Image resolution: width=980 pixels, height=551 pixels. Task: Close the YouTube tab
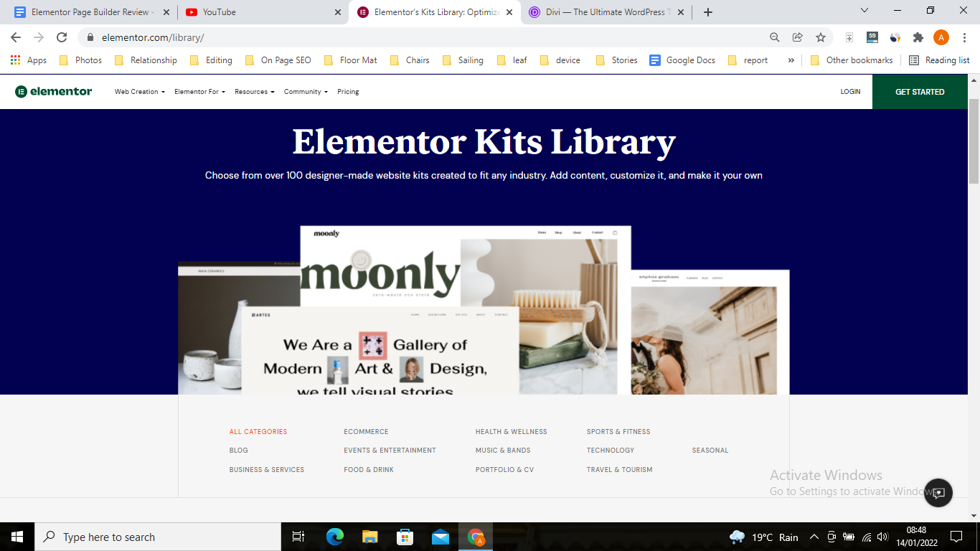pos(338,12)
